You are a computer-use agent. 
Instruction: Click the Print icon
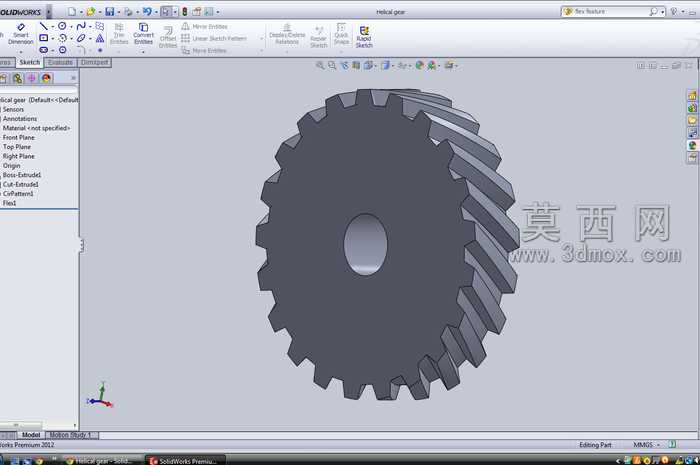[x=128, y=12]
